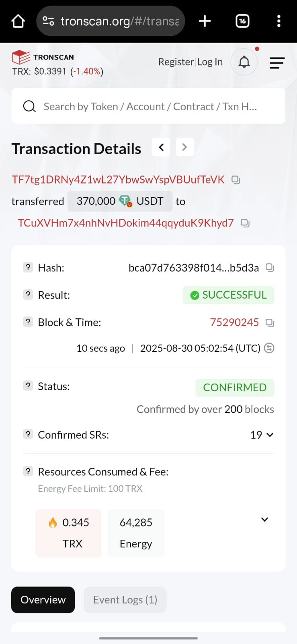297x644 pixels.
Task: Click the Log In link
Action: tap(210, 62)
